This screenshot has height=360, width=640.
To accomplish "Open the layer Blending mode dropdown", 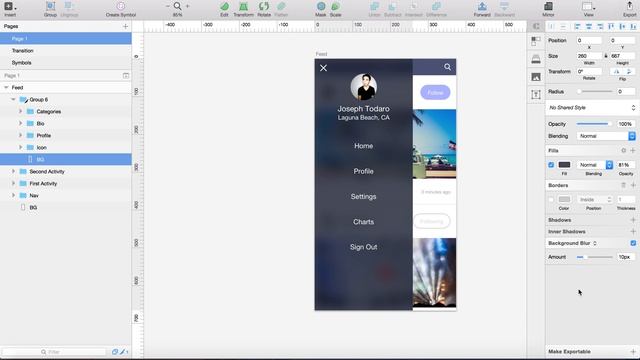I will [606, 136].
